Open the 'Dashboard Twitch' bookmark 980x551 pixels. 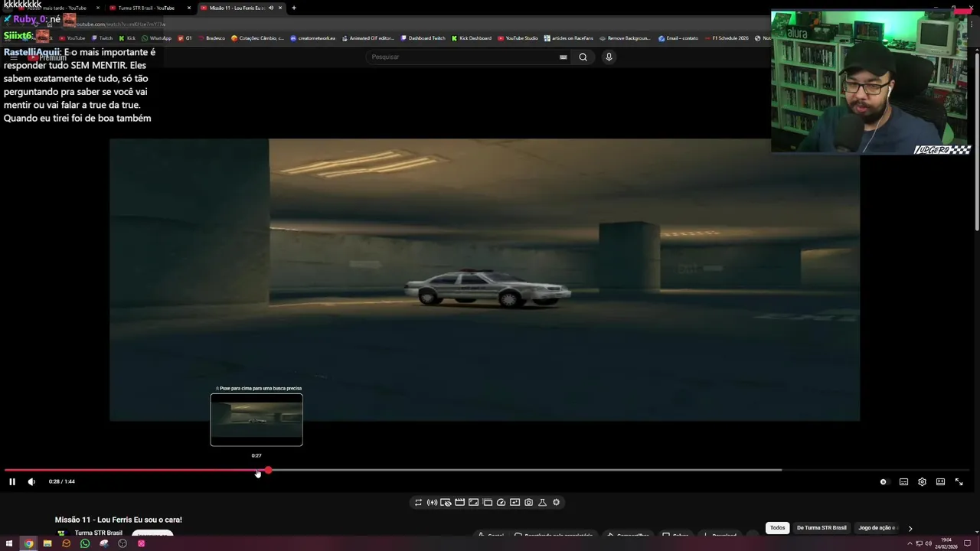(x=423, y=38)
